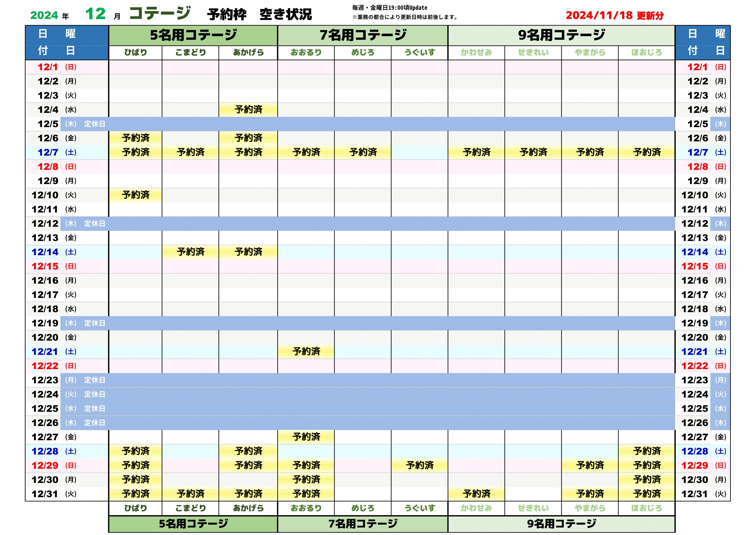Select the ほおじろ column header at top
Screen dimensions: 756x535
(647, 52)
